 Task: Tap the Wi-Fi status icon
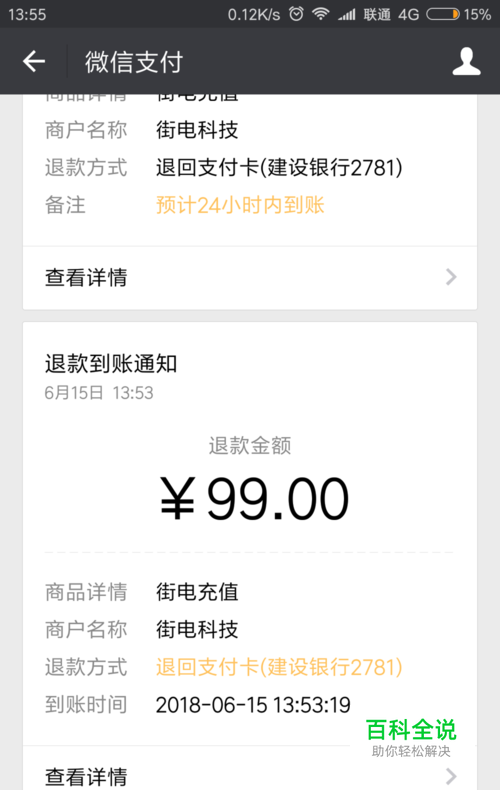click(321, 14)
